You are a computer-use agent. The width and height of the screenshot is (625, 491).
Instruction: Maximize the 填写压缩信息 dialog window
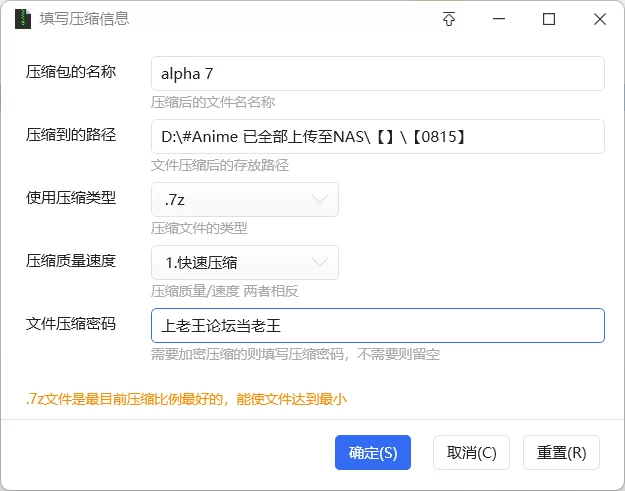point(549,19)
